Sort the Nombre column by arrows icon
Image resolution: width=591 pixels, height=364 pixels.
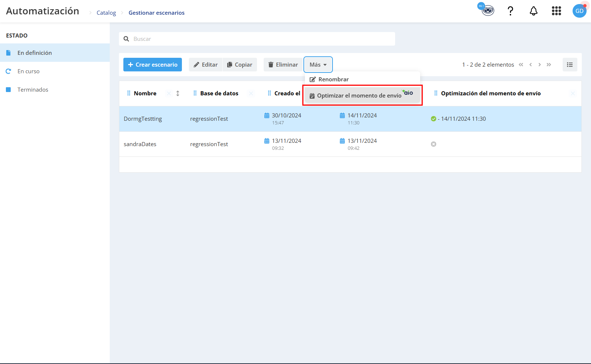point(178,93)
